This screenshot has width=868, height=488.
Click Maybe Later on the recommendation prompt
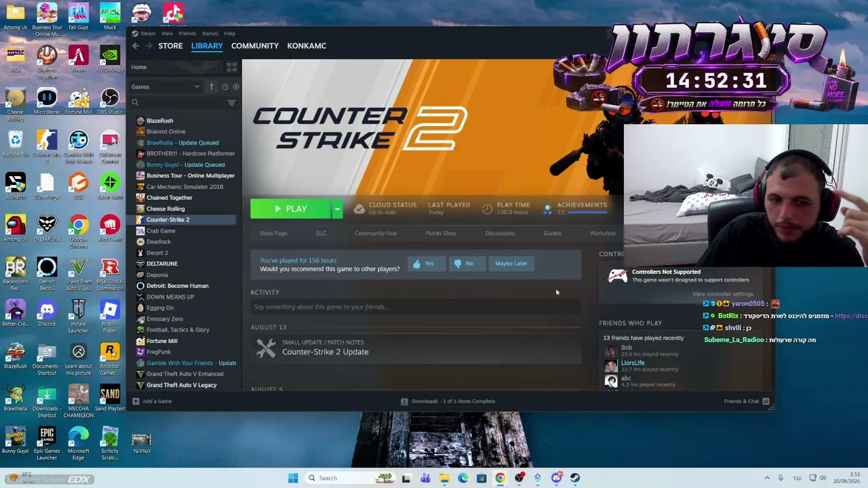pyautogui.click(x=511, y=264)
